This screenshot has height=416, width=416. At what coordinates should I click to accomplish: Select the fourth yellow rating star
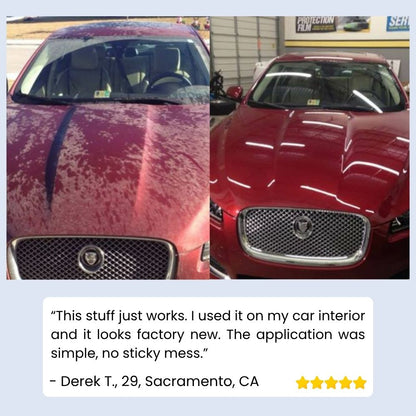click(346, 383)
